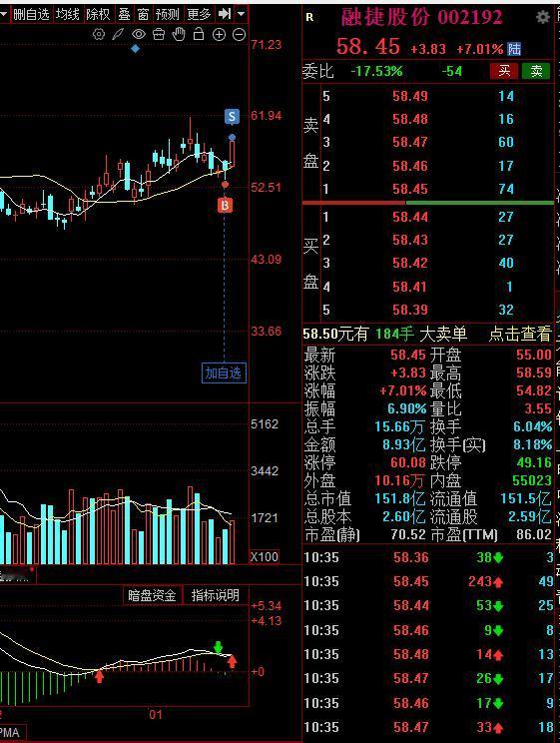
Task: Click 最高 high price 58.59
Action: 534,372
